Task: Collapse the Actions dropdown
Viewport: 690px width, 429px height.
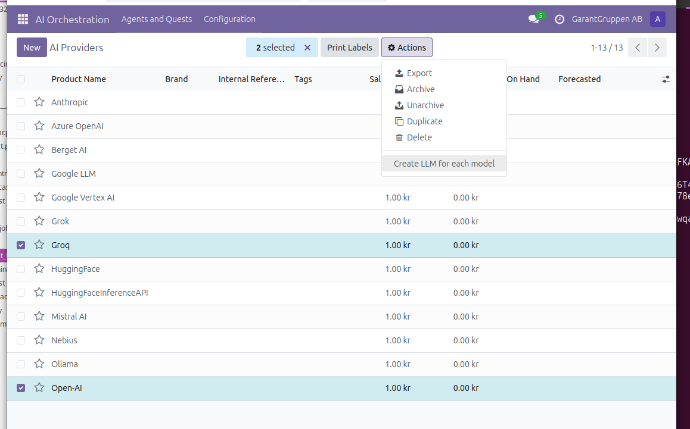Action: [407, 48]
